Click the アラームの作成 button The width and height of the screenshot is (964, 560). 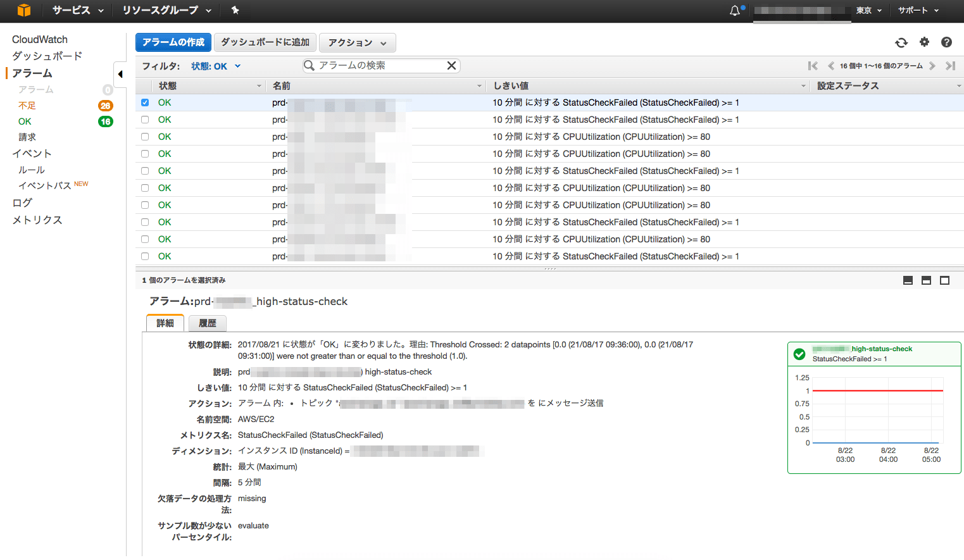coord(173,42)
